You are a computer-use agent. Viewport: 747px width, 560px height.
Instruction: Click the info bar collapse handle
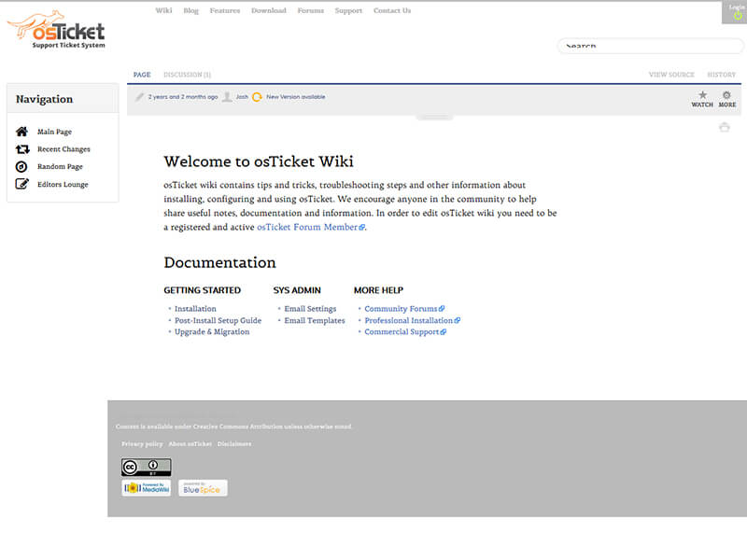[434, 118]
